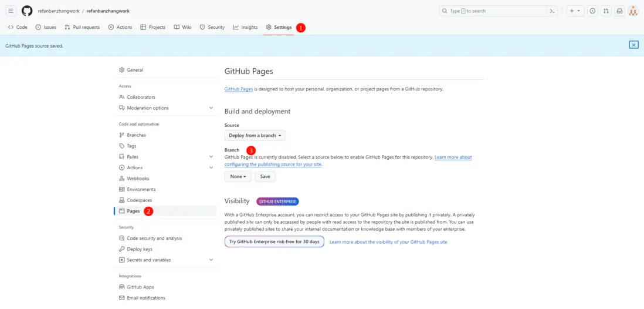Viewport: 644px width, 309px height.
Task: Click 'Try GitHub Enterprise risk-free' button
Action: [x=274, y=241]
